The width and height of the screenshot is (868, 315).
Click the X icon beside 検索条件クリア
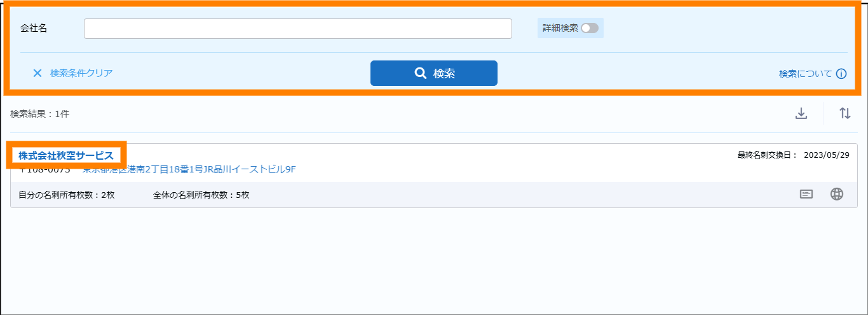click(x=37, y=73)
